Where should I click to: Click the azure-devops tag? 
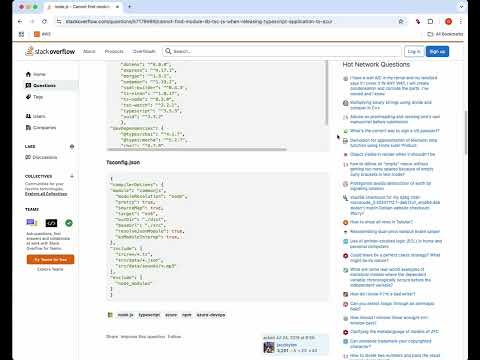coord(211,315)
